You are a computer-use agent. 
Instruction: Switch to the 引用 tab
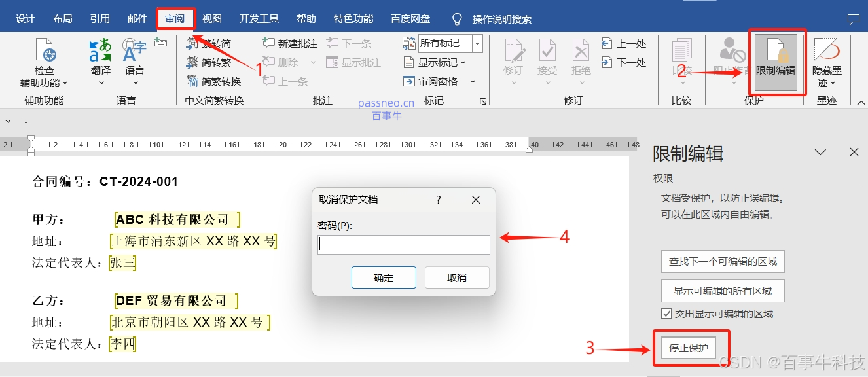[x=100, y=19]
